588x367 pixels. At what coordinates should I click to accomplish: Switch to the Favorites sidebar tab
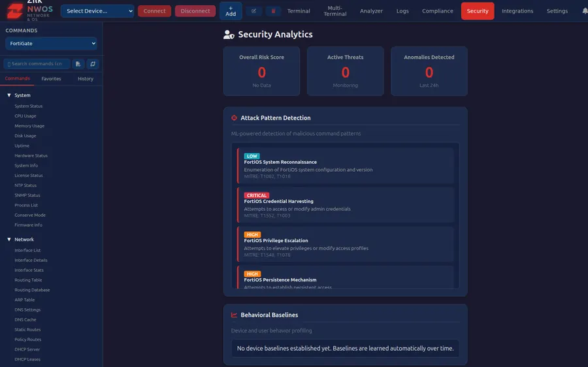click(x=52, y=79)
